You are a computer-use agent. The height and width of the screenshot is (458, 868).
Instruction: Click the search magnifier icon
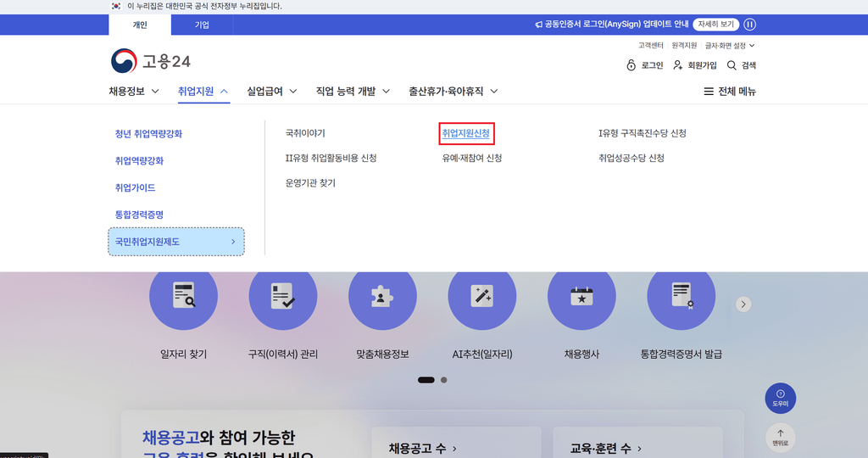tap(732, 65)
